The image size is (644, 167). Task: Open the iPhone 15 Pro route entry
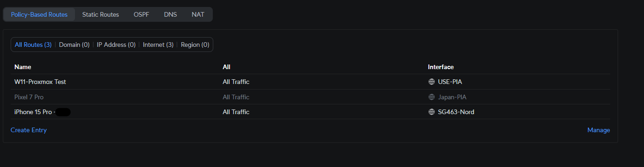click(x=310, y=112)
